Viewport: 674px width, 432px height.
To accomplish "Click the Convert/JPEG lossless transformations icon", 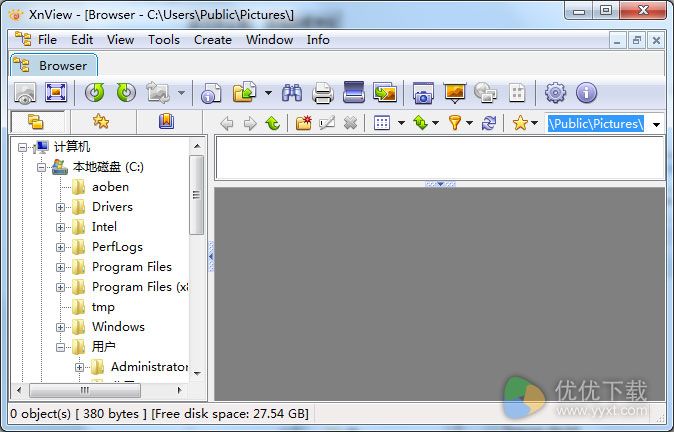I will point(158,92).
